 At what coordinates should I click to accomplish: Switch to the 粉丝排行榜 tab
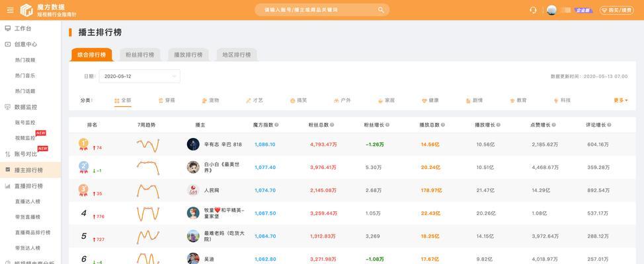point(140,55)
